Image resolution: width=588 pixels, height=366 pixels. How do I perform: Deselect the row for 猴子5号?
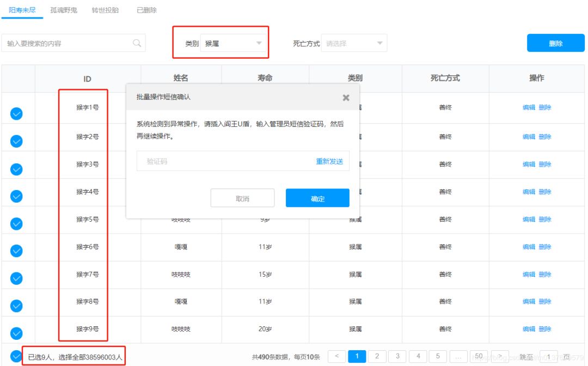[x=16, y=223]
